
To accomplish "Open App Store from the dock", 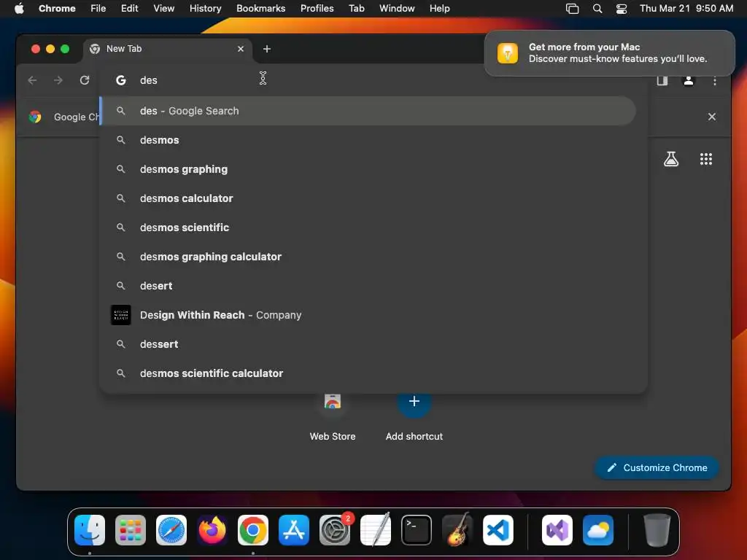I will pos(294,530).
